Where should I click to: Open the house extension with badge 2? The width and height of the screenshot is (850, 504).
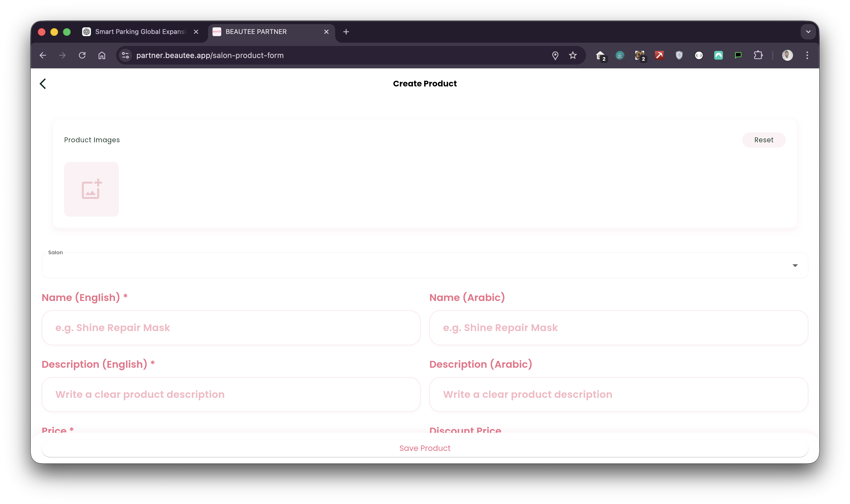pos(601,56)
